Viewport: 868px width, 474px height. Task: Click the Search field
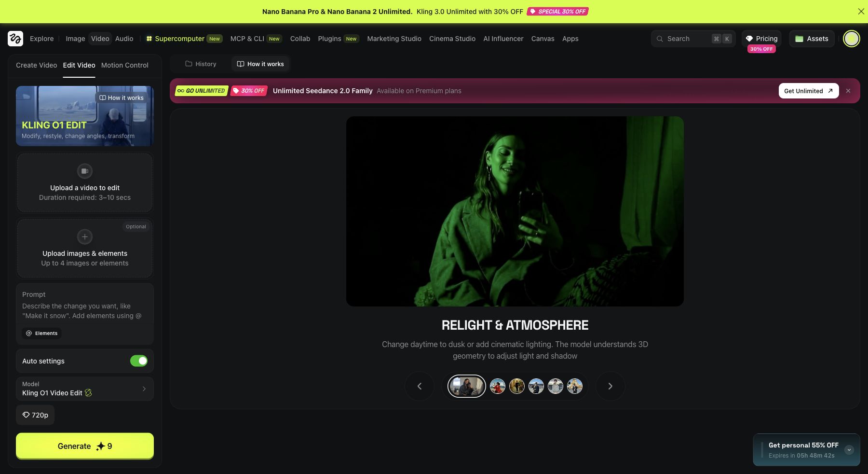click(x=693, y=39)
